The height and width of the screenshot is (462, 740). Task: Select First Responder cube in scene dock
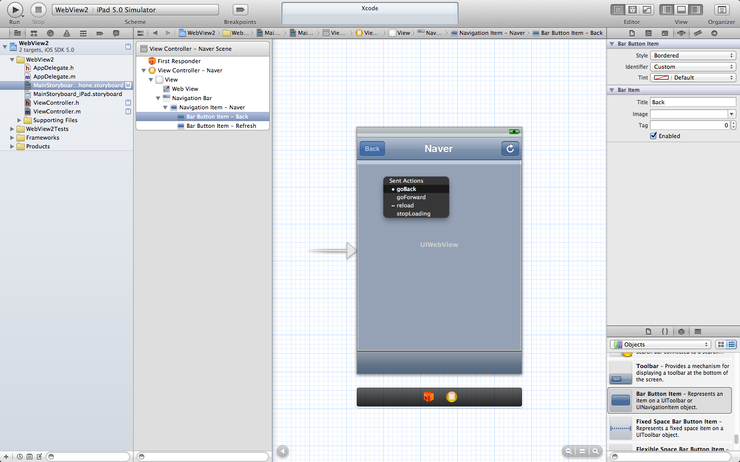[x=428, y=397]
